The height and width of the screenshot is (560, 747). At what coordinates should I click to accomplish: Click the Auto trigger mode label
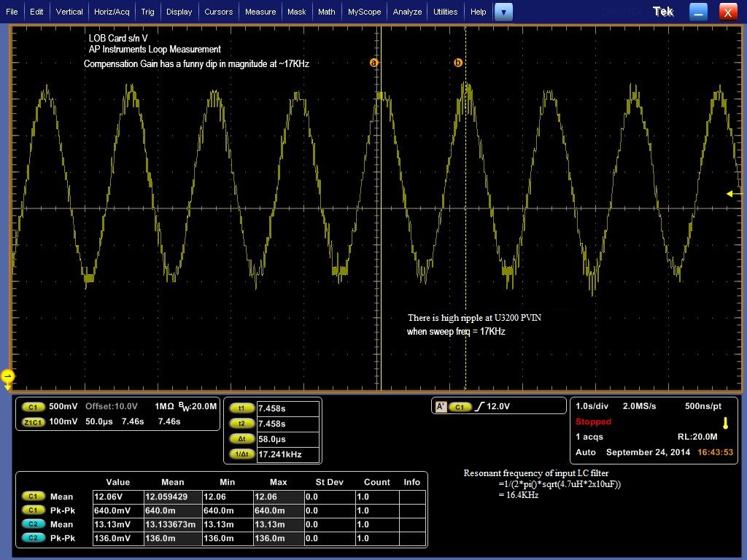(586, 451)
